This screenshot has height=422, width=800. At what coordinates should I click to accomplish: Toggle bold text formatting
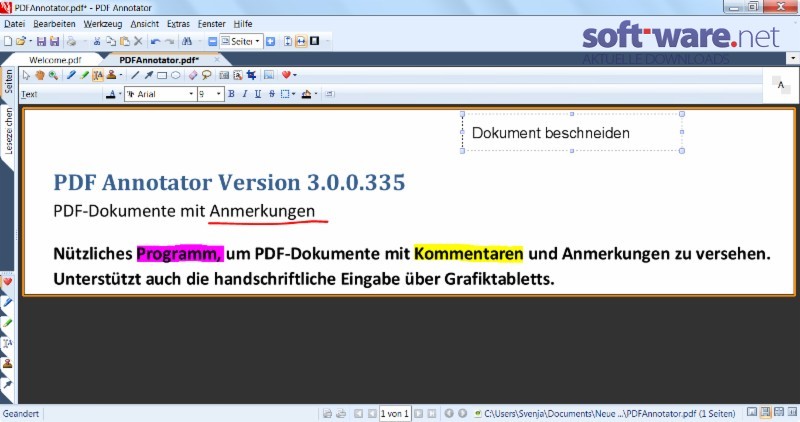(231, 94)
